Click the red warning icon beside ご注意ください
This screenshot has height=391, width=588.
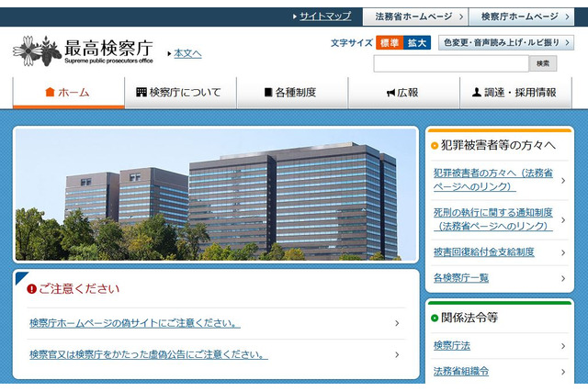click(x=31, y=289)
